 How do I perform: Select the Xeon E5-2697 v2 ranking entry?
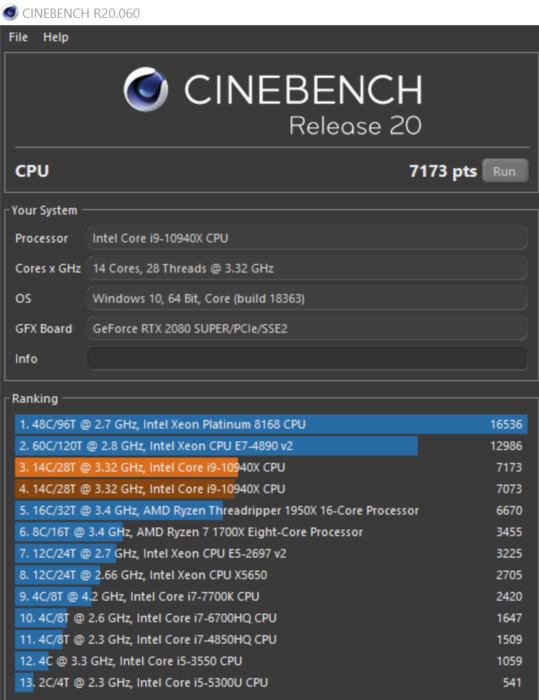point(271,553)
